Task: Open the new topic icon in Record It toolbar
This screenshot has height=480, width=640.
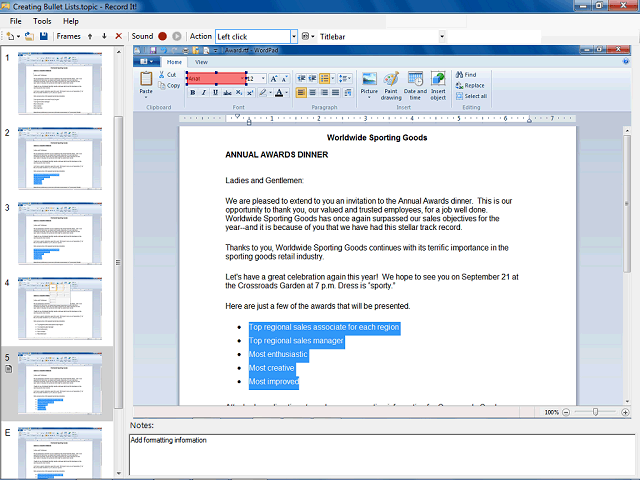Action: (11, 36)
